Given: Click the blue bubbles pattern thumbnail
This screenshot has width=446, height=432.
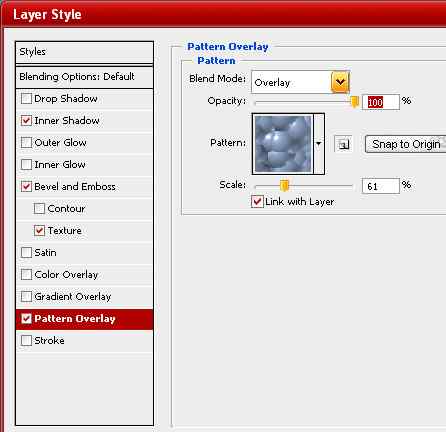Looking at the screenshot, I should pyautogui.click(x=283, y=144).
